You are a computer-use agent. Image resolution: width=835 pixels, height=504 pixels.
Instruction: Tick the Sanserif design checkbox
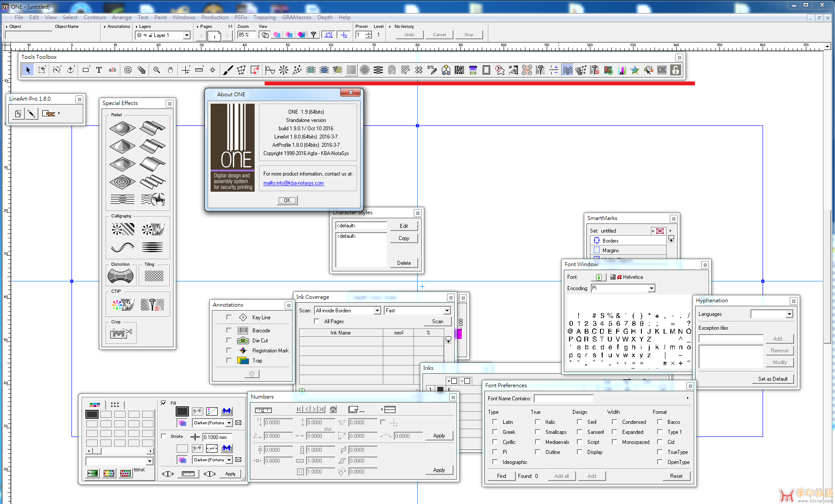coord(579,432)
